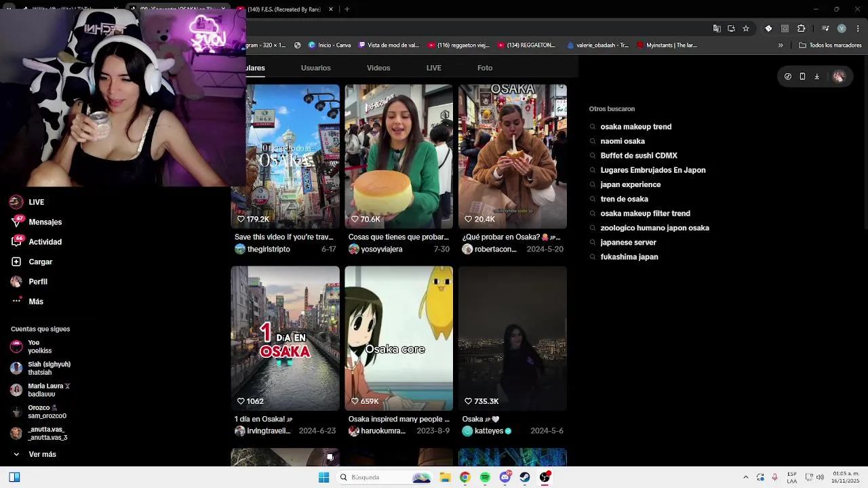Click the translate page icon in address bar
868x488 pixels.
[717, 28]
